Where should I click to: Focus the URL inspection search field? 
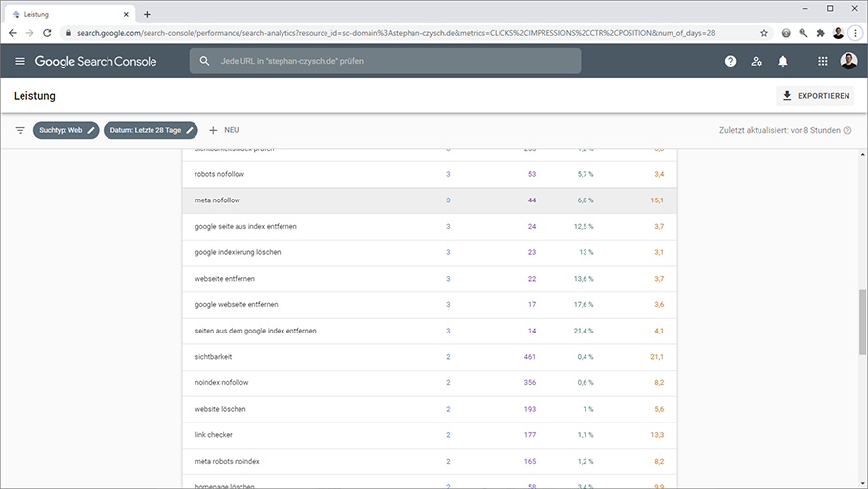[385, 61]
